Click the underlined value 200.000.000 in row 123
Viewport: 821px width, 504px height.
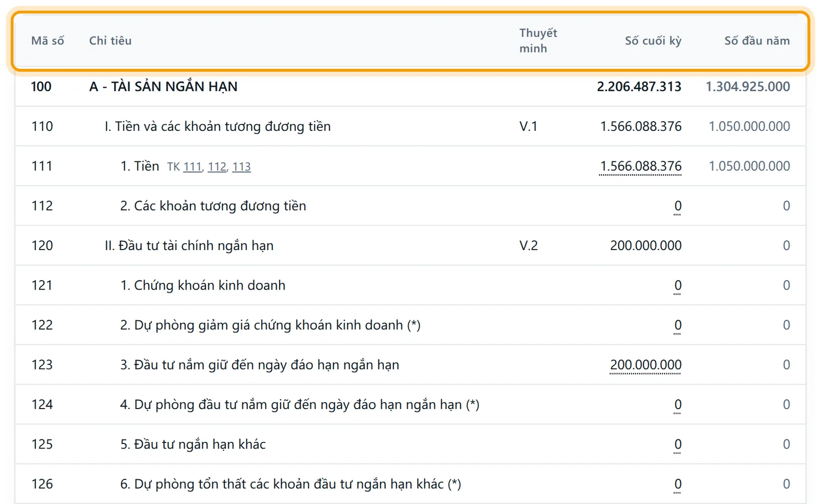tap(646, 365)
